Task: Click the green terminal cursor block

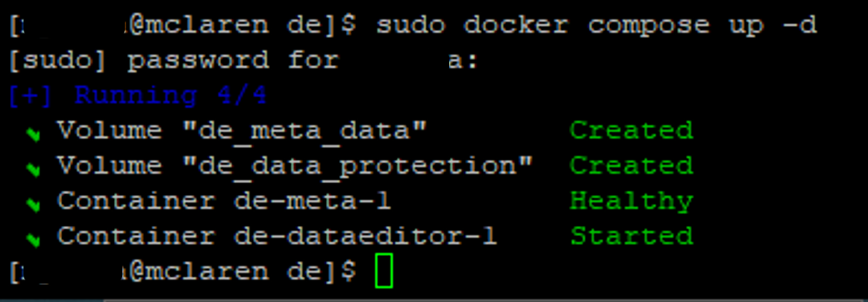Action: pyautogui.click(x=384, y=271)
